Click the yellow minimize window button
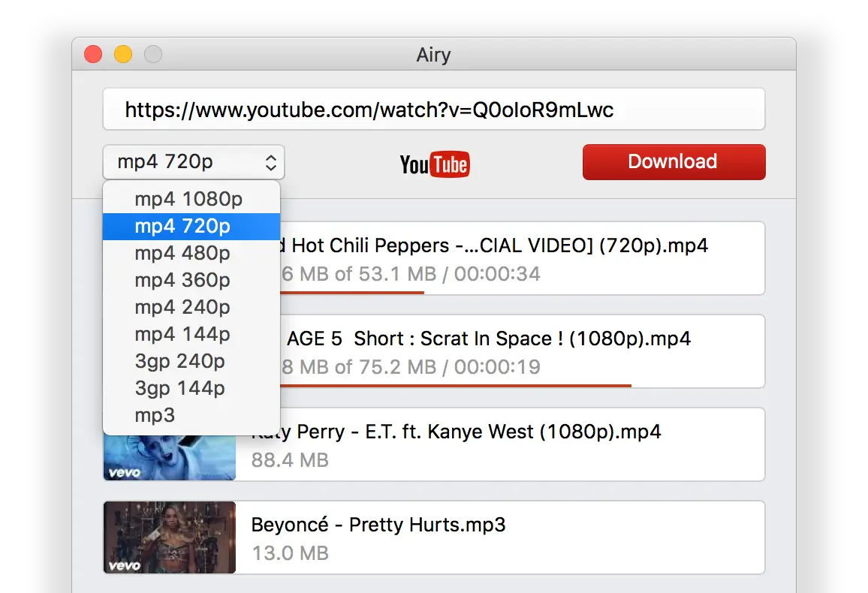Viewport: 868px width, 593px height. pos(122,55)
